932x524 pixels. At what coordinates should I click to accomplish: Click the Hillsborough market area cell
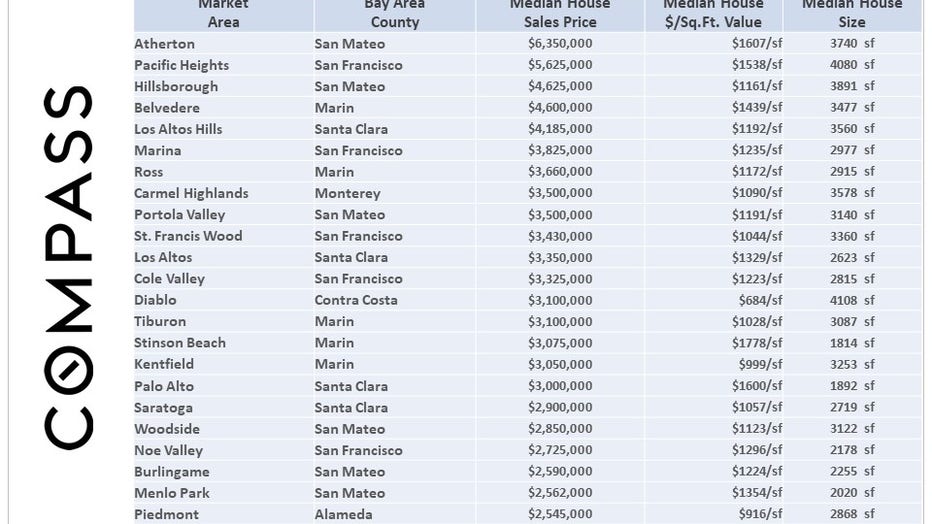[x=176, y=87]
